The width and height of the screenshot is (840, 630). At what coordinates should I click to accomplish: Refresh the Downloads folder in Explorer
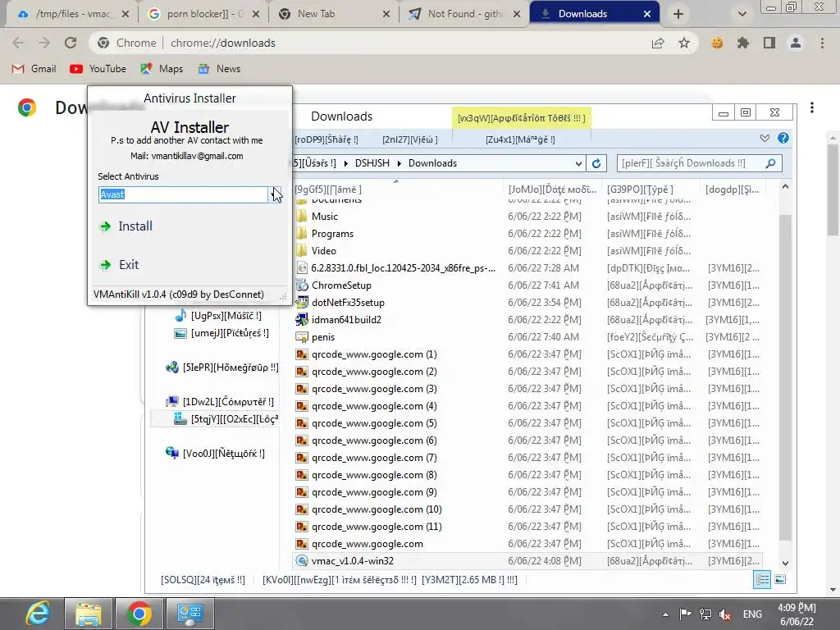(596, 163)
